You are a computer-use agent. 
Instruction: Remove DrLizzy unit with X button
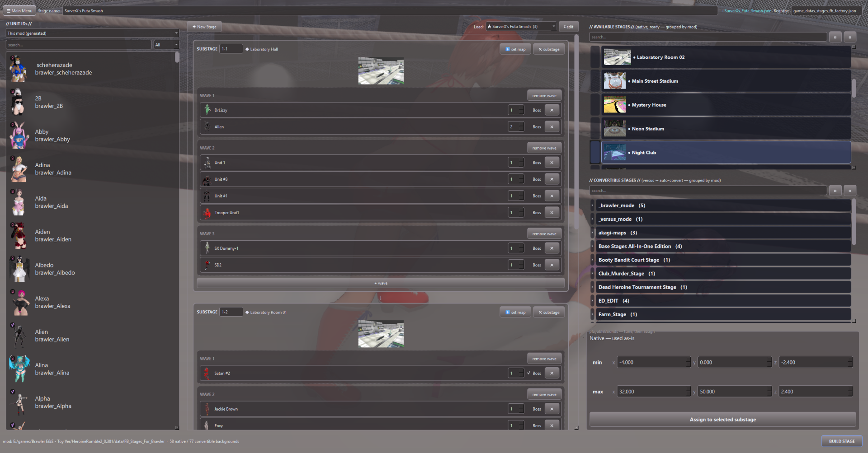552,110
